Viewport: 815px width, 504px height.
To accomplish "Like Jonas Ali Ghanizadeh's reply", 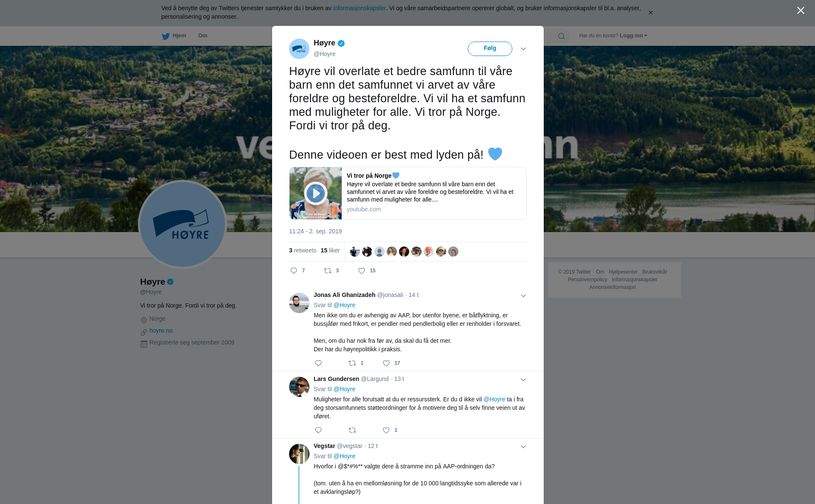I will pyautogui.click(x=386, y=363).
